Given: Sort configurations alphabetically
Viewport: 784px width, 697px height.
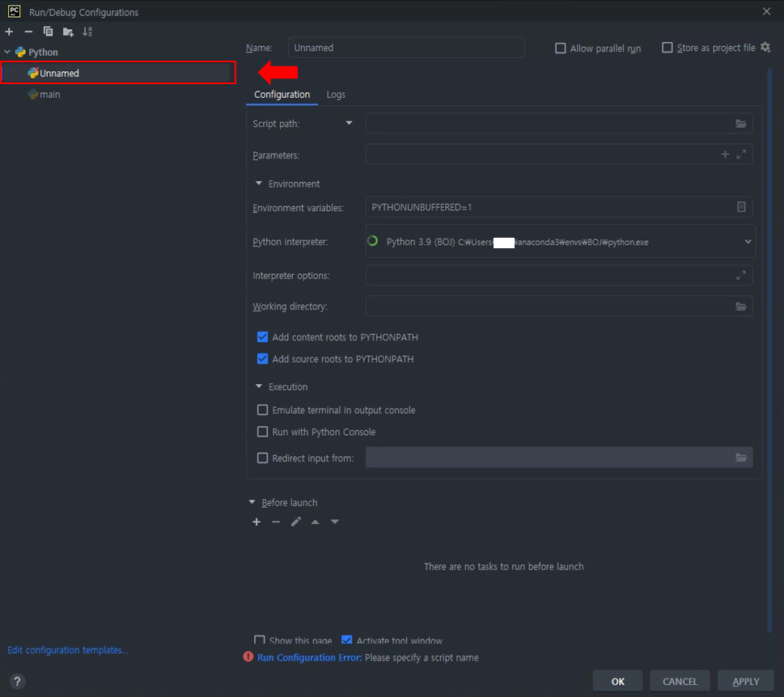Looking at the screenshot, I should pos(87,32).
